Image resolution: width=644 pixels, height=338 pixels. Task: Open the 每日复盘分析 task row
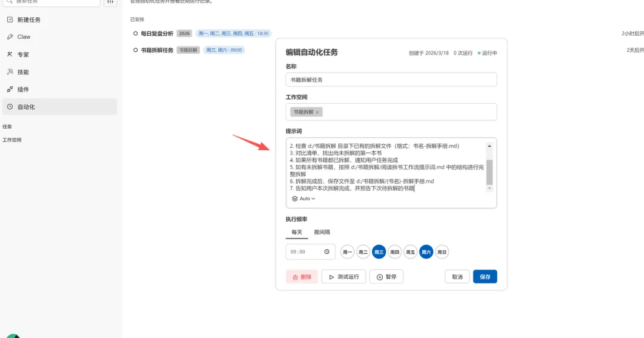[157, 33]
